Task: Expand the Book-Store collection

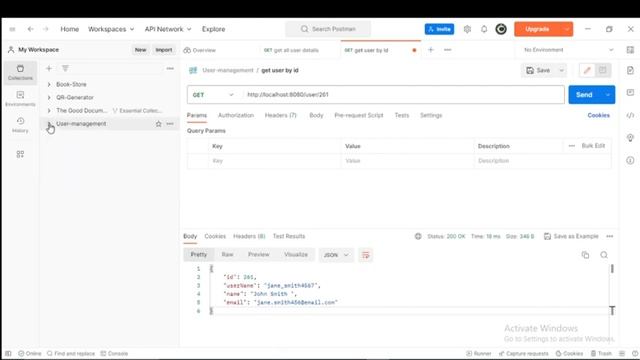Action: 49,84
